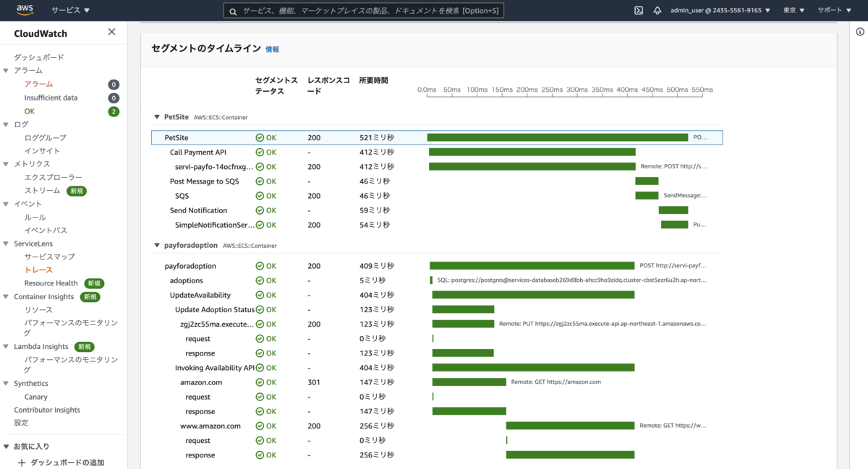Collapse the ログ section in sidebar

coord(7,124)
